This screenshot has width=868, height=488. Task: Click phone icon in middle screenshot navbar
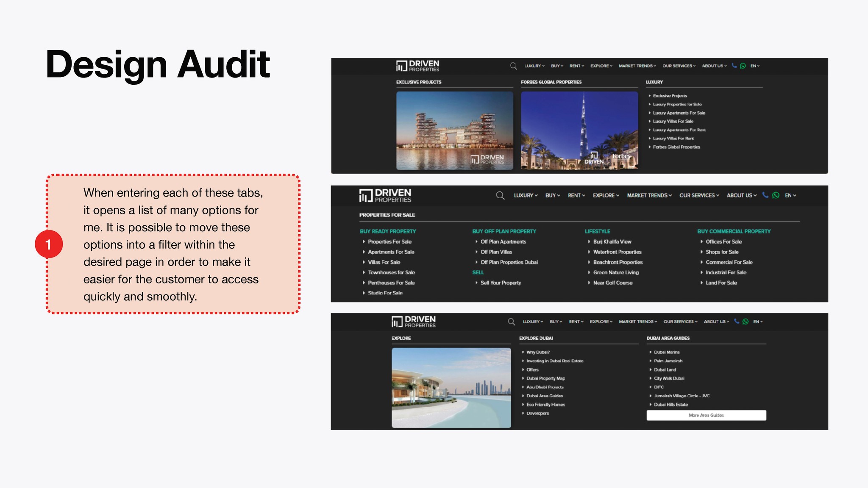pyautogui.click(x=765, y=195)
